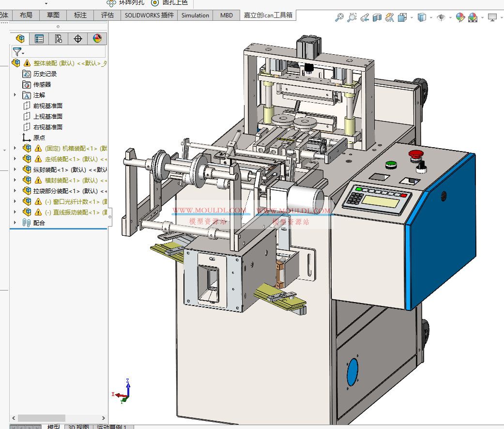Image resolution: width=504 pixels, height=429 pixels.
Task: Switch to the DisplayManager panel icon
Action: point(97,39)
